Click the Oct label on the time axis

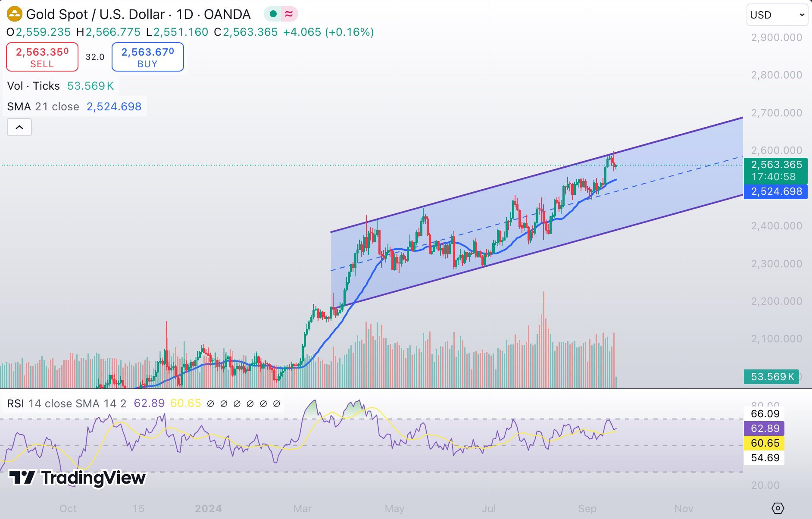(x=68, y=509)
